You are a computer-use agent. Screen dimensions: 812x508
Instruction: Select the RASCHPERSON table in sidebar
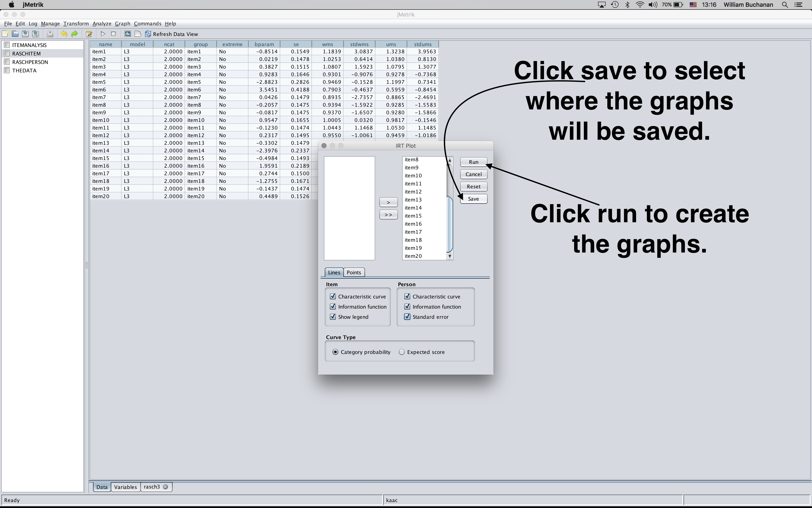click(30, 62)
